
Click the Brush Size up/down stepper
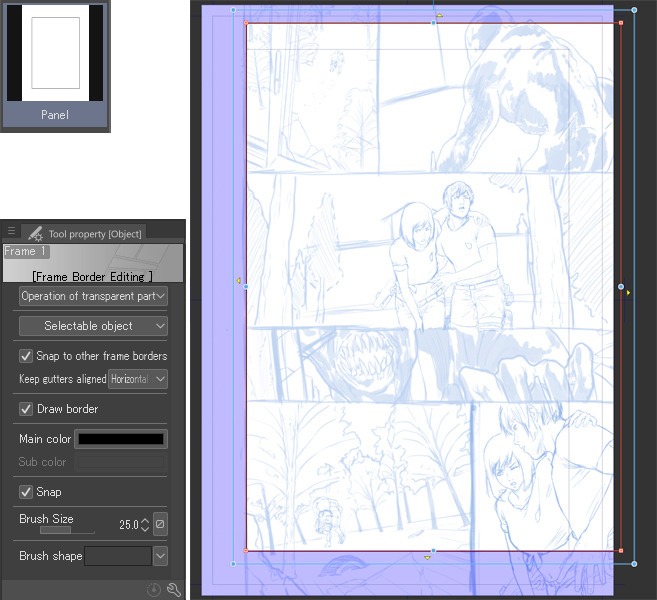[145, 525]
